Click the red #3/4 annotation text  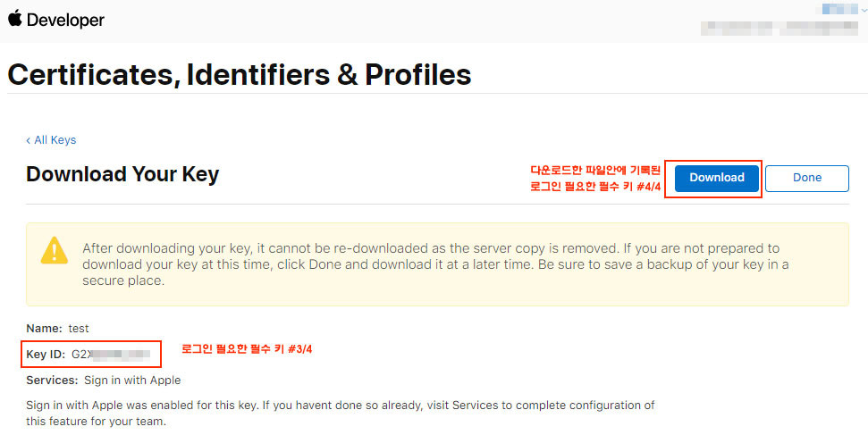click(247, 349)
